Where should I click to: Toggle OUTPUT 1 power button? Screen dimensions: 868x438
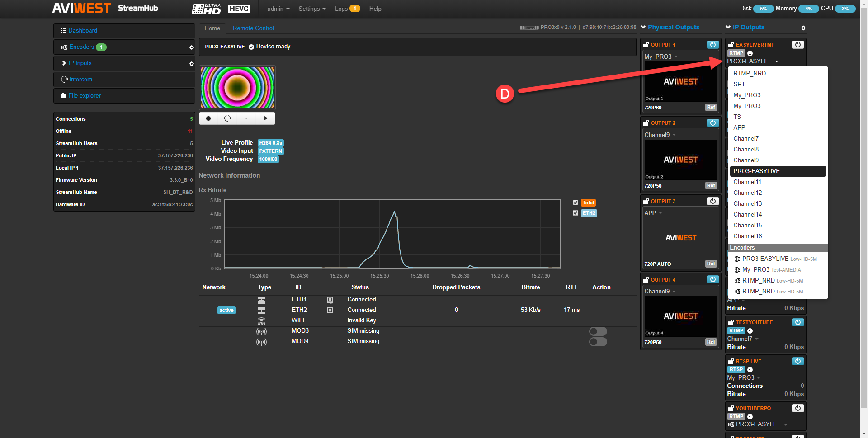(712, 45)
